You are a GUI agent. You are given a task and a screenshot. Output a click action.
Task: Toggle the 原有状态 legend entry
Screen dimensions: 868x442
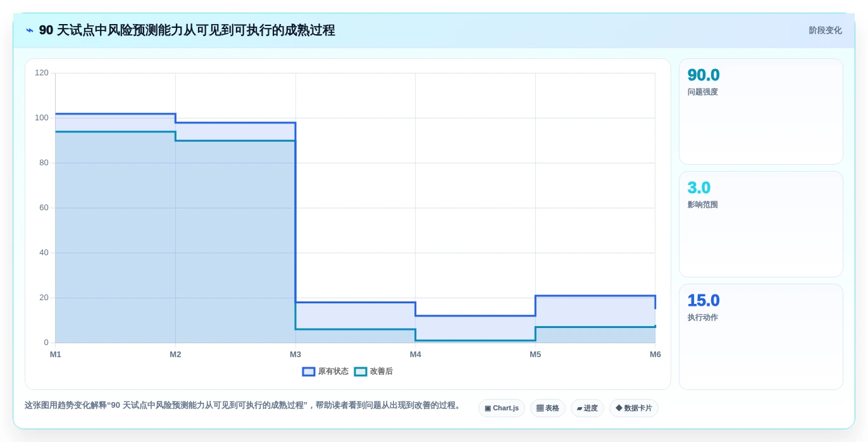pyautogui.click(x=325, y=372)
